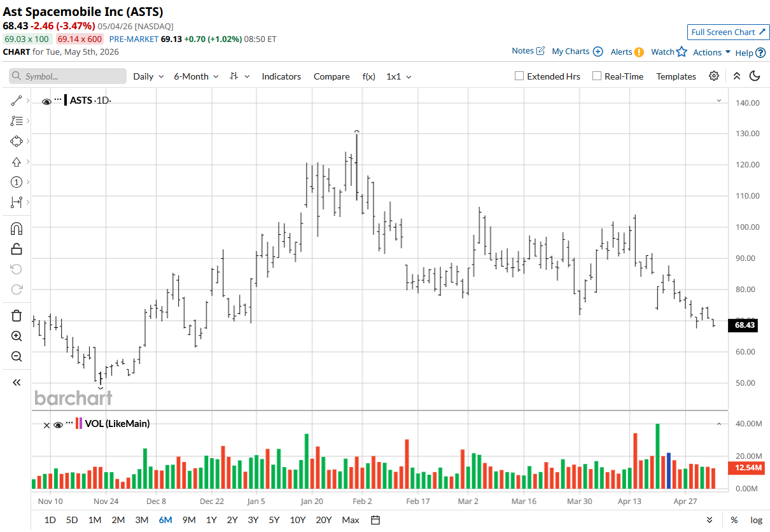The image size is (770, 532).
Task: Select the 1Y time range tab
Action: coord(211,520)
